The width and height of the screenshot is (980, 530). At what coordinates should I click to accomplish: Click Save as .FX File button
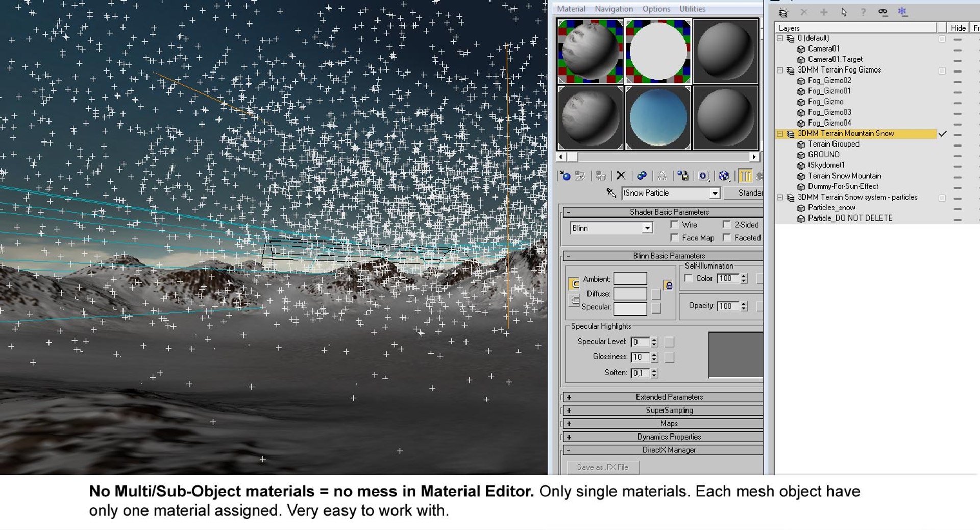603,467
